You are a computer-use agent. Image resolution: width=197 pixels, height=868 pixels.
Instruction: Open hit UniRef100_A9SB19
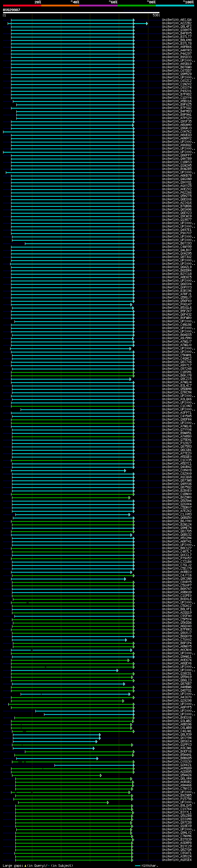177,64
